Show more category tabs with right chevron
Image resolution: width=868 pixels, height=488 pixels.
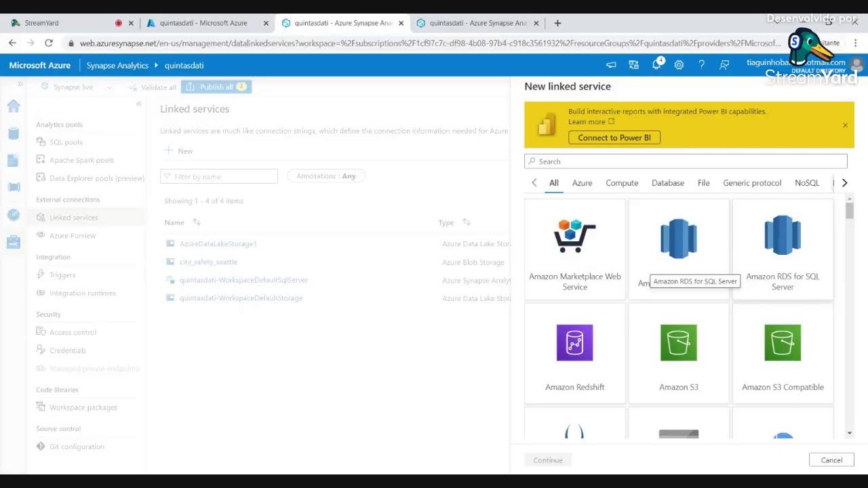(x=844, y=183)
